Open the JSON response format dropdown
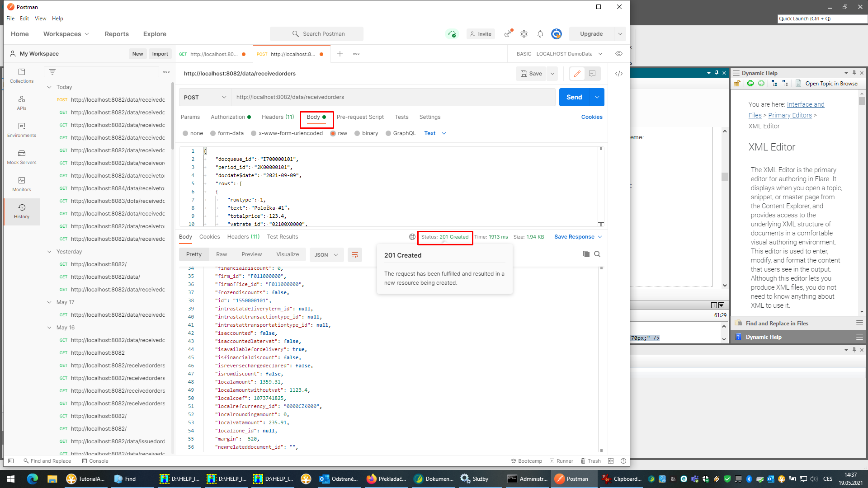This screenshot has width=868, height=488. [x=326, y=255]
